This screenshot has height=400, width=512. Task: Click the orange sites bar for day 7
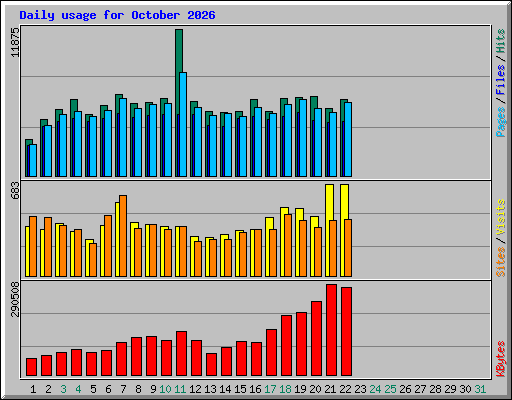[x=123, y=236]
